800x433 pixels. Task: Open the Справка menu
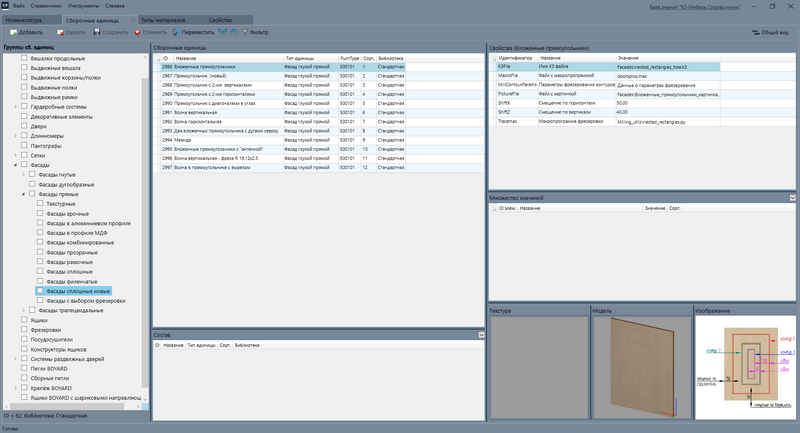click(x=115, y=6)
